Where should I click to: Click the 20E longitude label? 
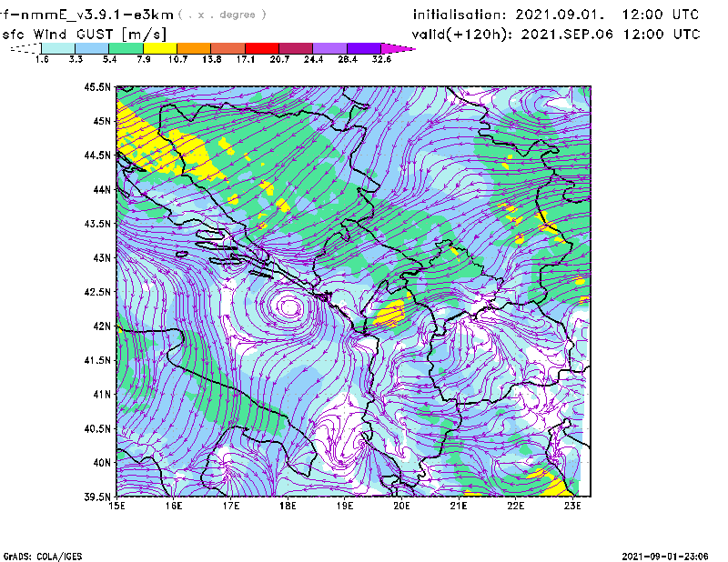point(401,506)
